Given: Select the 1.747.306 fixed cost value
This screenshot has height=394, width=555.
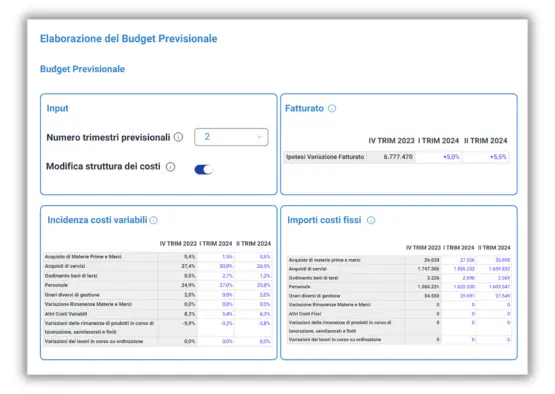Looking at the screenshot, I should coord(428,269).
